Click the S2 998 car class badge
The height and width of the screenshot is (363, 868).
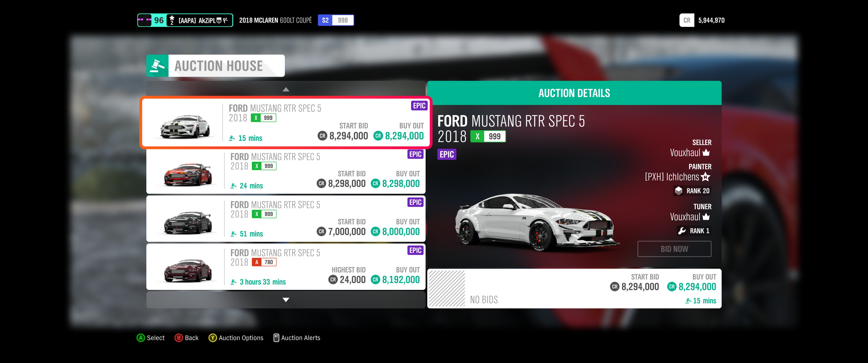point(336,20)
